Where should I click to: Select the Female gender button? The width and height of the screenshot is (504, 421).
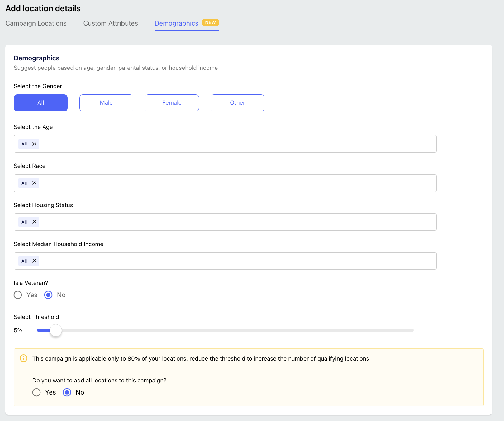click(172, 103)
